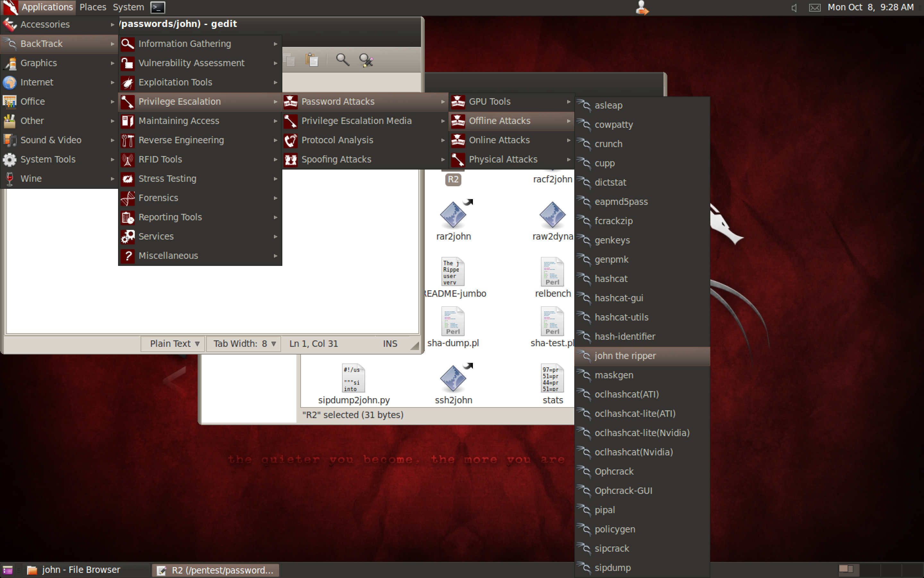Open RFID Tools submenu
This screenshot has height=578, width=924.
pyautogui.click(x=200, y=159)
